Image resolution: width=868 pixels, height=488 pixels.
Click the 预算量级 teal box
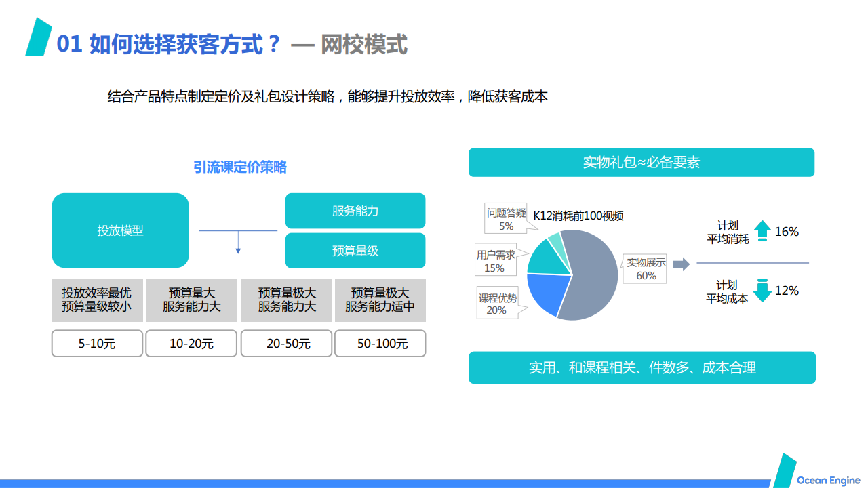355,251
